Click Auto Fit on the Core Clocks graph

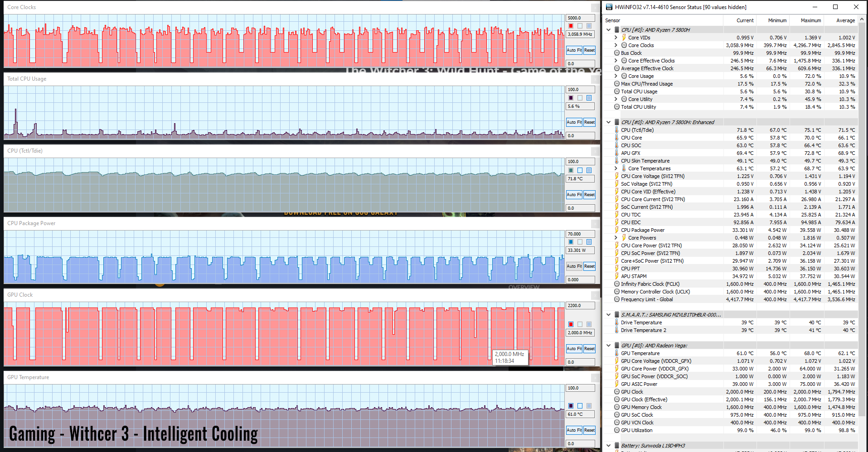[x=574, y=50]
